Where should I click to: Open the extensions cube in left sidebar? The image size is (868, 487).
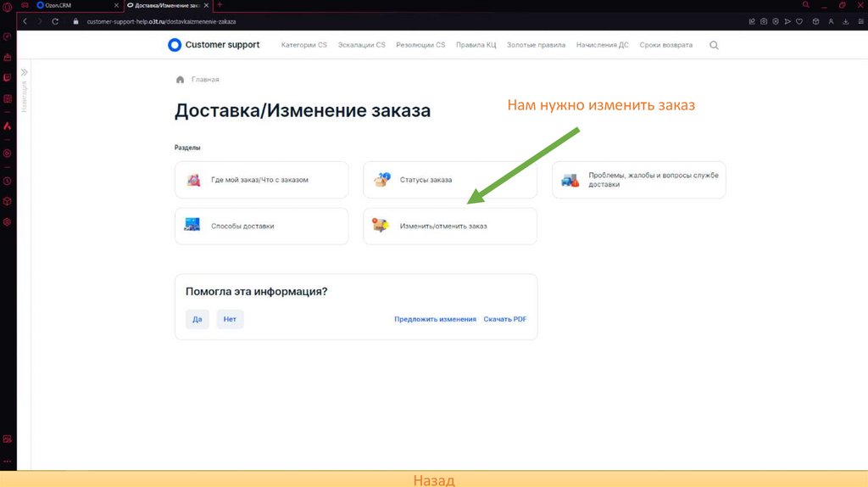(x=7, y=201)
